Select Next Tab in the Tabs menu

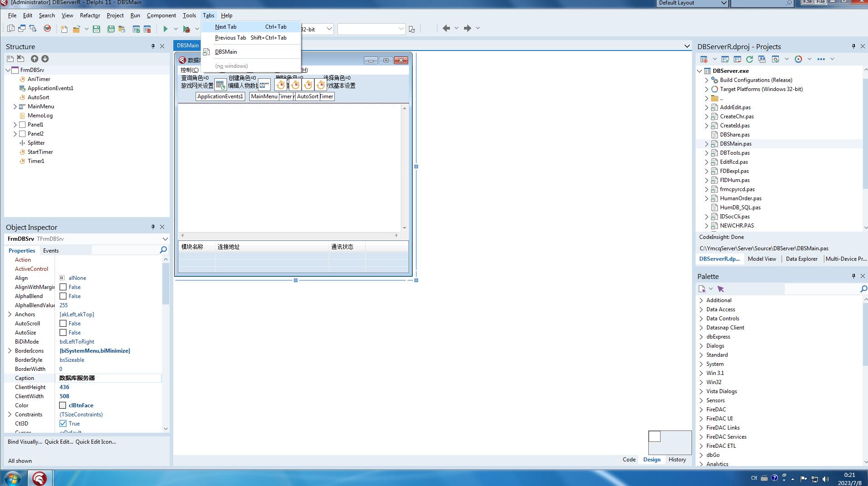coord(251,27)
